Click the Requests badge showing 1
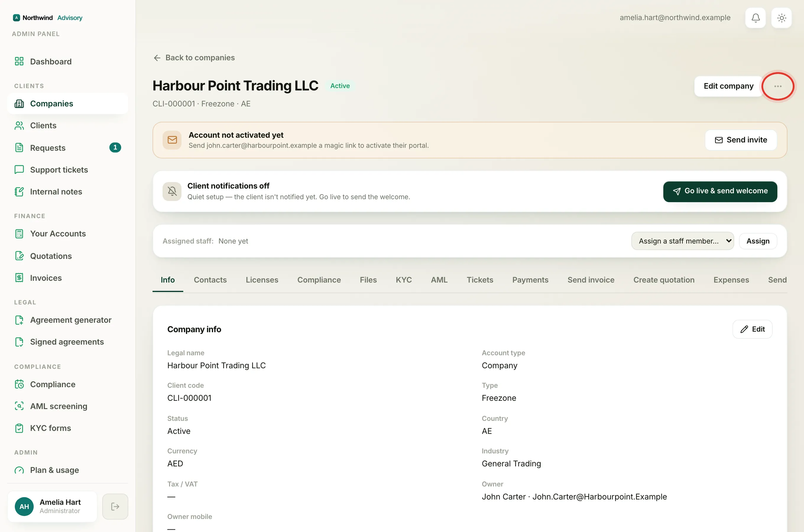 [x=115, y=147]
